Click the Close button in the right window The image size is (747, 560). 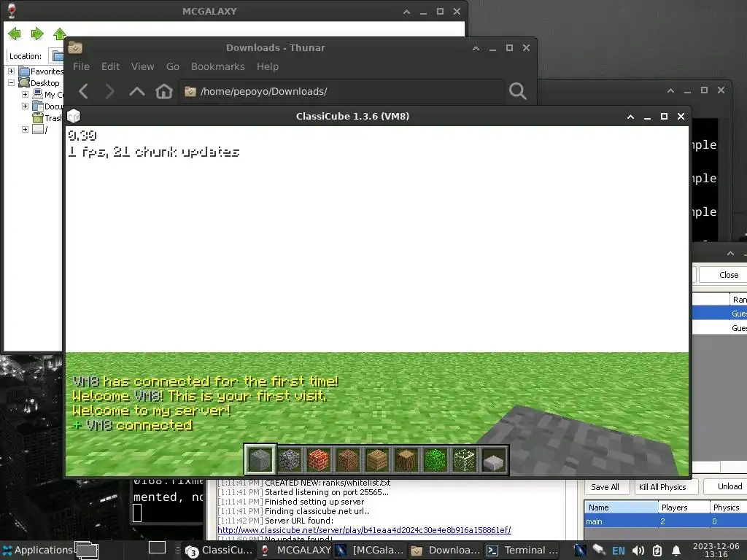point(723,275)
